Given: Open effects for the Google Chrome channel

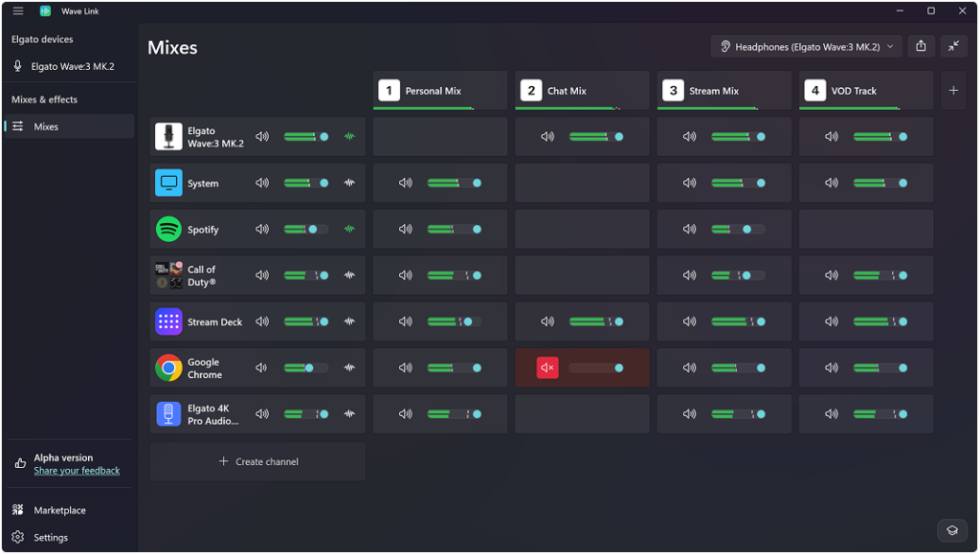Looking at the screenshot, I should [349, 367].
